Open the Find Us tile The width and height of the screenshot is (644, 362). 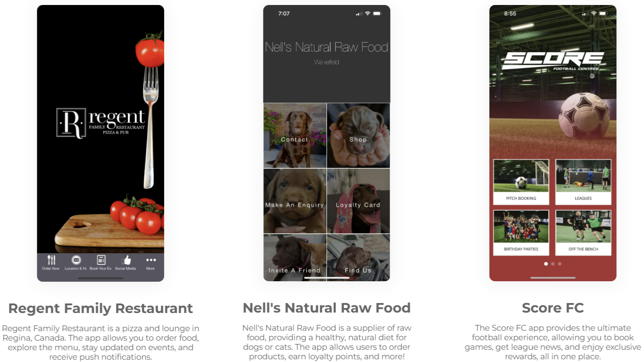pos(358,258)
